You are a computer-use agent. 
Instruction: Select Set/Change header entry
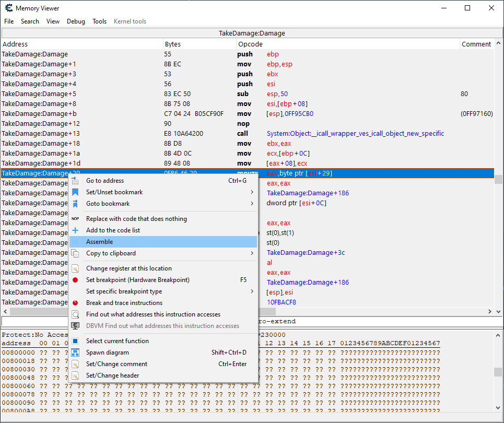pos(163,375)
